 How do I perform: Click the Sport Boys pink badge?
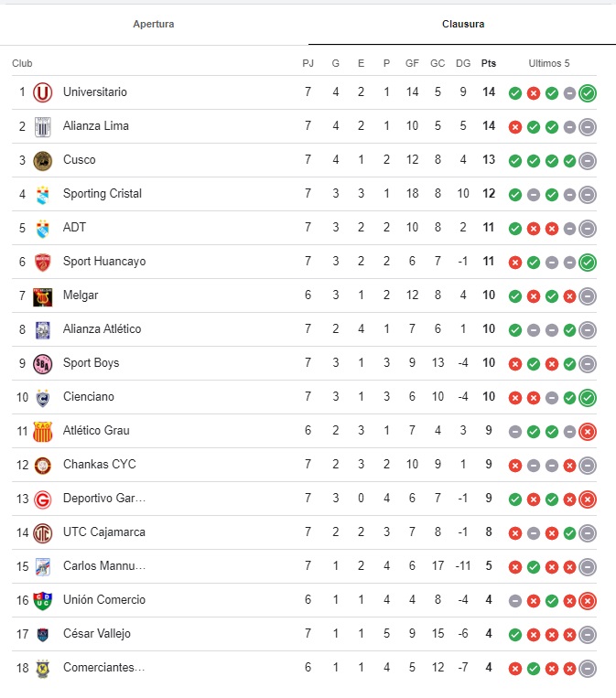(x=42, y=363)
